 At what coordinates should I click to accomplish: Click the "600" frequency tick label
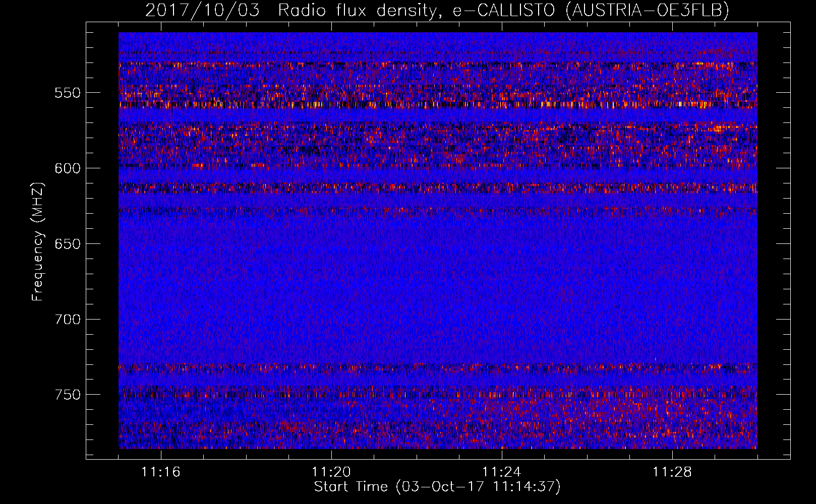(68, 168)
